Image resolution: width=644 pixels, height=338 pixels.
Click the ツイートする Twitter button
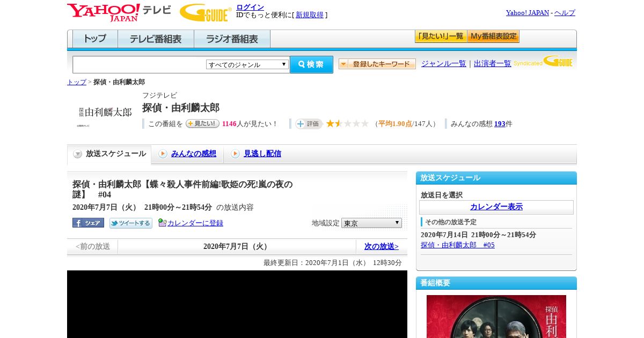click(x=130, y=223)
